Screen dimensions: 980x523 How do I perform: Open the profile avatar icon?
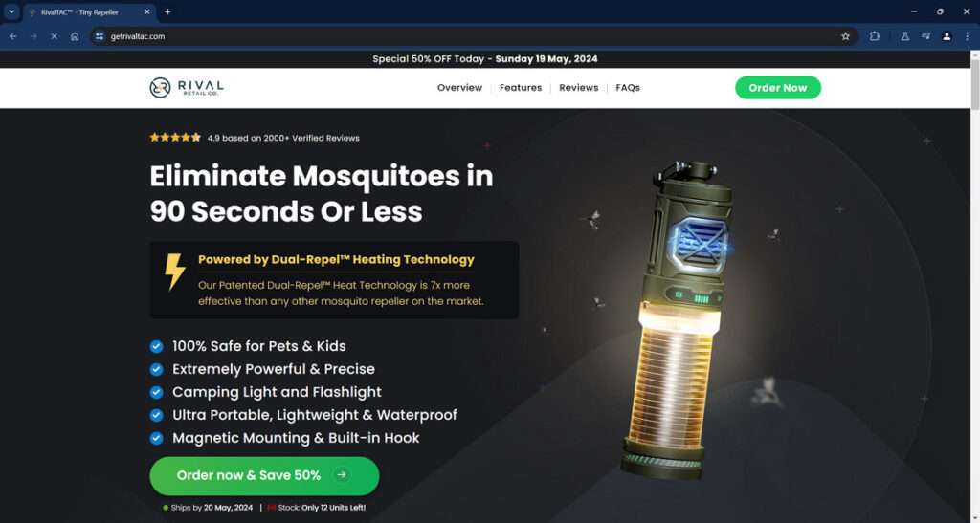pyautogui.click(x=947, y=37)
